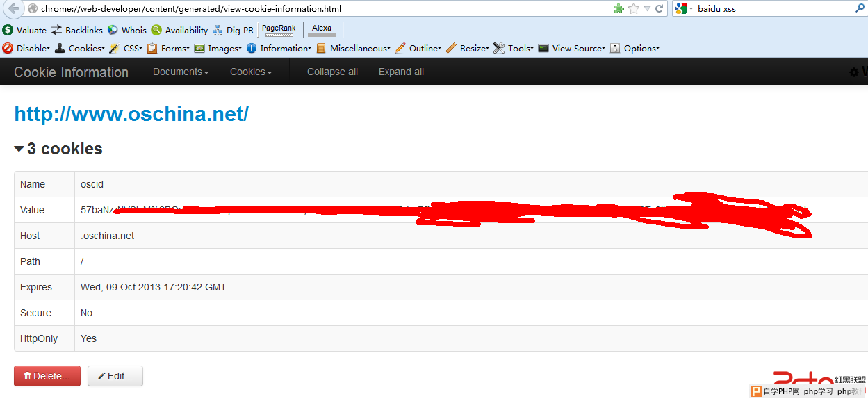868x401 pixels.
Task: Open the http://www.oschina.net/ link
Action: [x=131, y=114]
